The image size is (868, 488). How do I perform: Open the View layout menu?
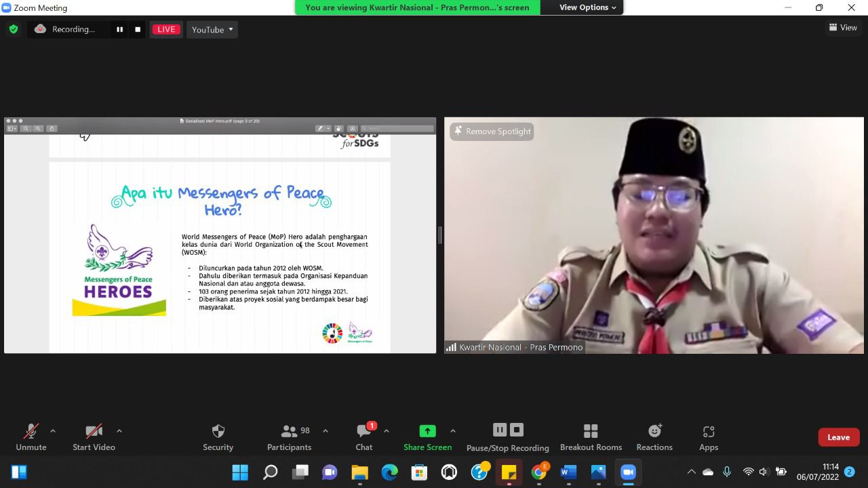pos(843,28)
